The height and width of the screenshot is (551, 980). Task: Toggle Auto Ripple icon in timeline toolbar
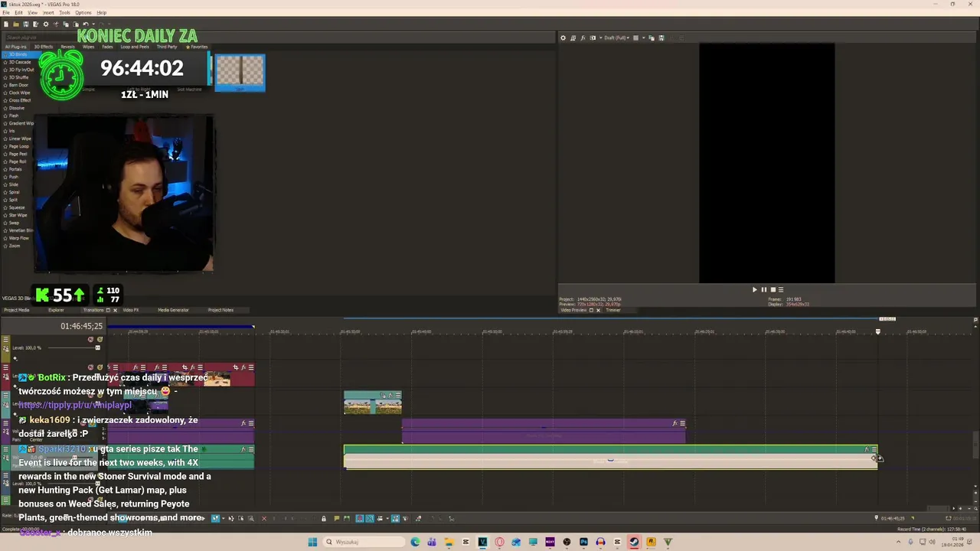[x=379, y=518]
